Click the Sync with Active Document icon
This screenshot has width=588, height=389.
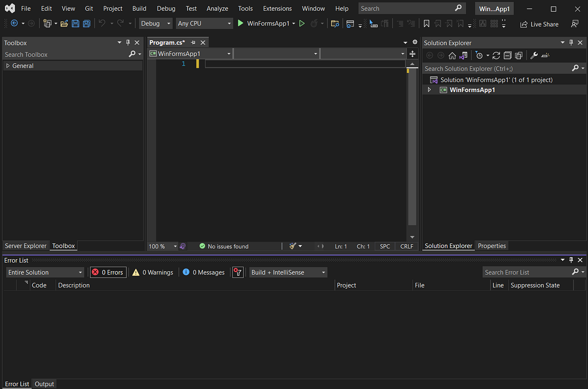[463, 55]
